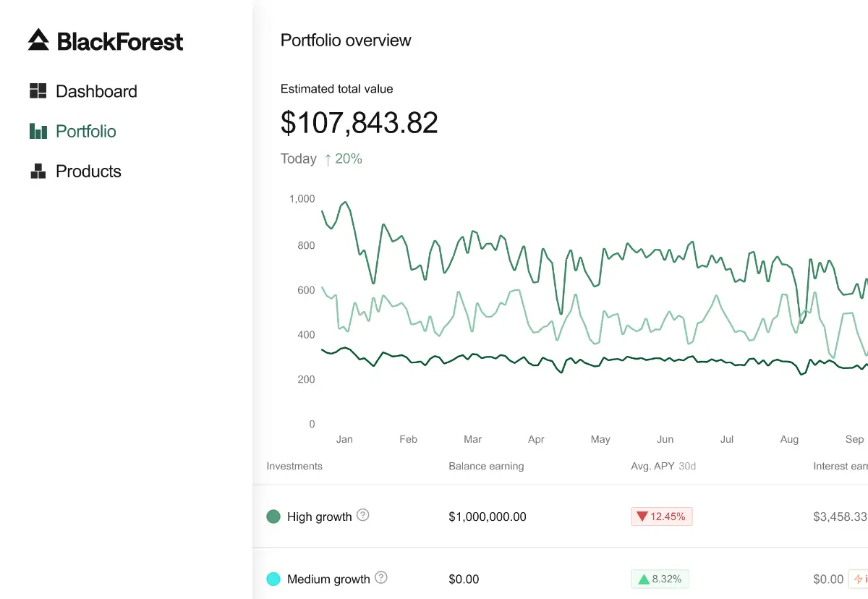Click the orange lightning badge icon

point(859,579)
